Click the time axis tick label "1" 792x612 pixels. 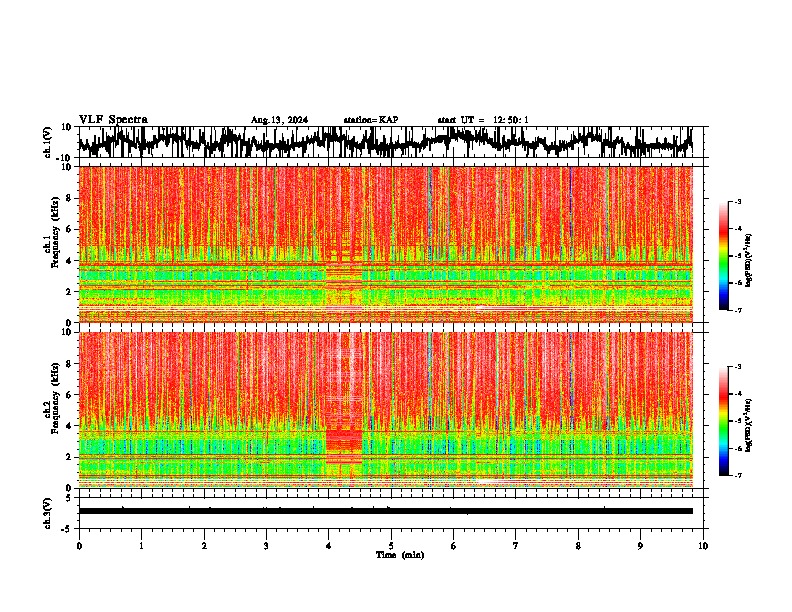[x=141, y=546]
